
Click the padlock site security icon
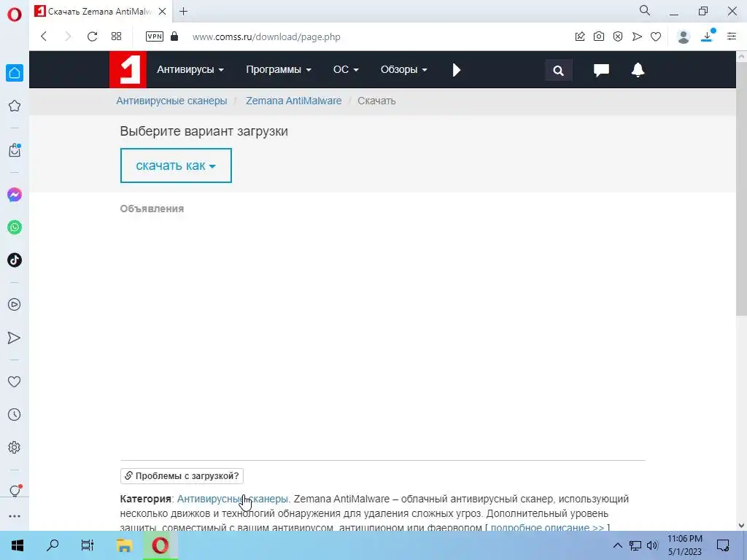point(174,36)
